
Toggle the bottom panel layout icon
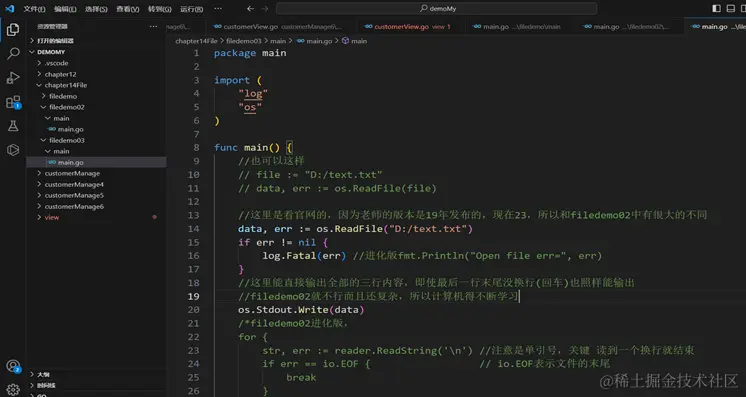(x=731, y=9)
